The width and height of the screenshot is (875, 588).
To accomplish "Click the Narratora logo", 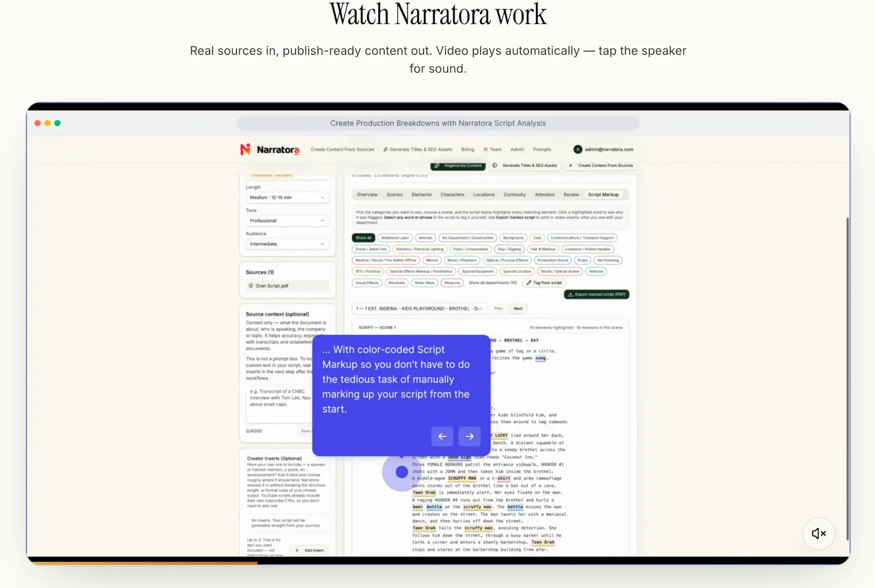I will (270, 149).
